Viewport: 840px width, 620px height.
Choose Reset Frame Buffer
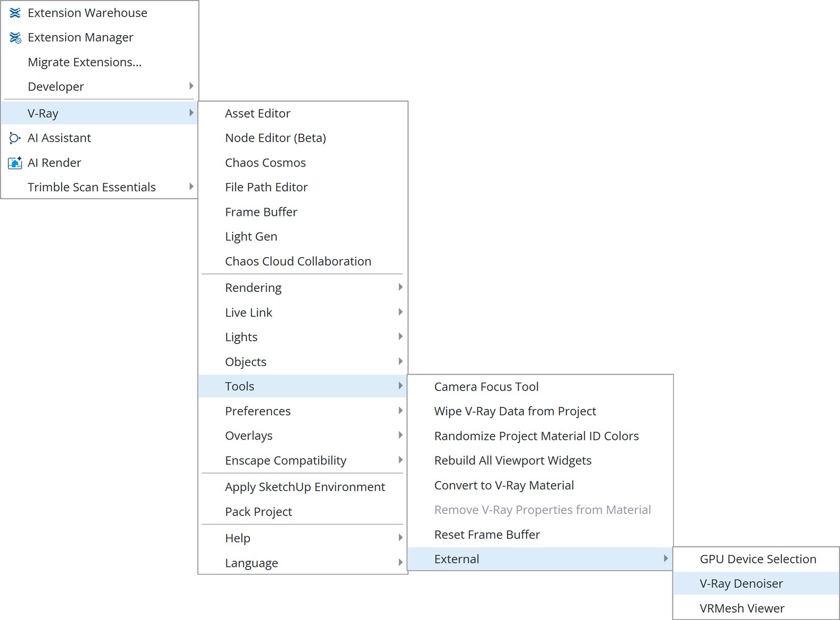tap(540, 535)
